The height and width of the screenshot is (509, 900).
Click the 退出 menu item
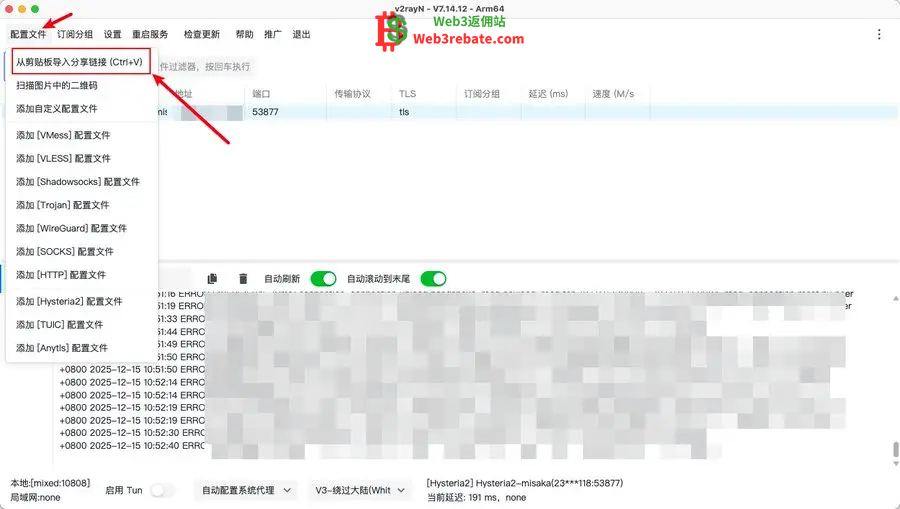301,34
